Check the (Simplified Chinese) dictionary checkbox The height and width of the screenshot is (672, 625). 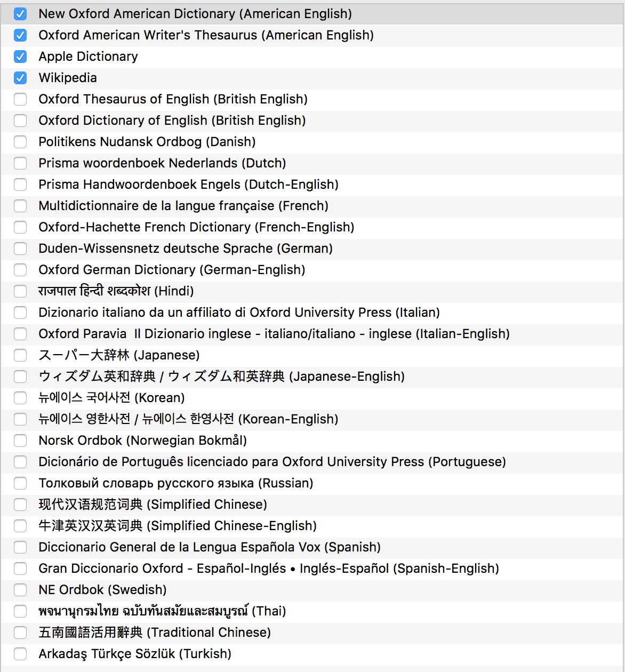point(20,505)
